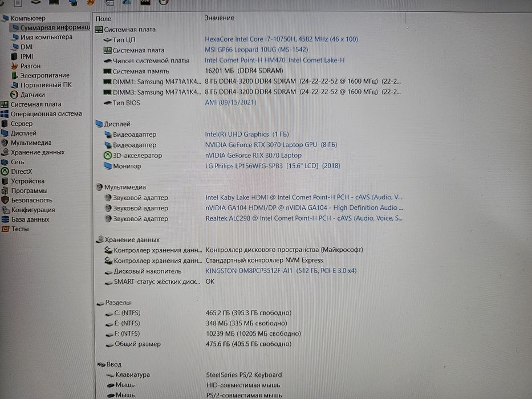Image resolution: width=532 pixels, height=399 pixels.
Task: Open the Intel(R) UHD Graphics link
Action: [x=247, y=135]
